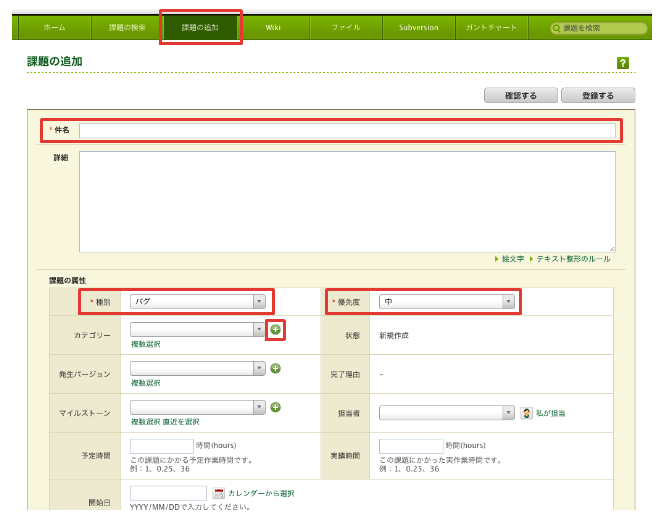Focus the 開始日 date field
This screenshot has width=662, height=531.
[x=168, y=493]
